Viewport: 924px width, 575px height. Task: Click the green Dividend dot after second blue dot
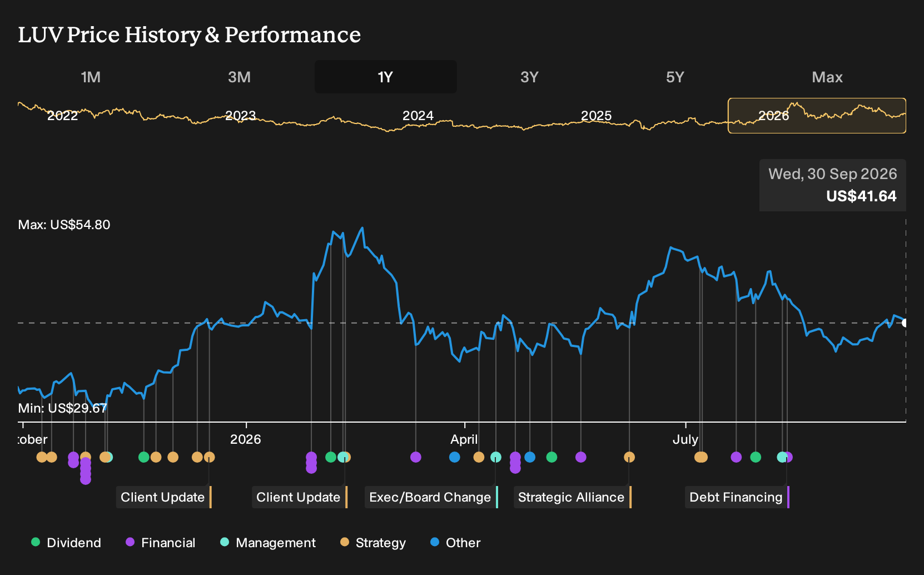click(x=552, y=457)
